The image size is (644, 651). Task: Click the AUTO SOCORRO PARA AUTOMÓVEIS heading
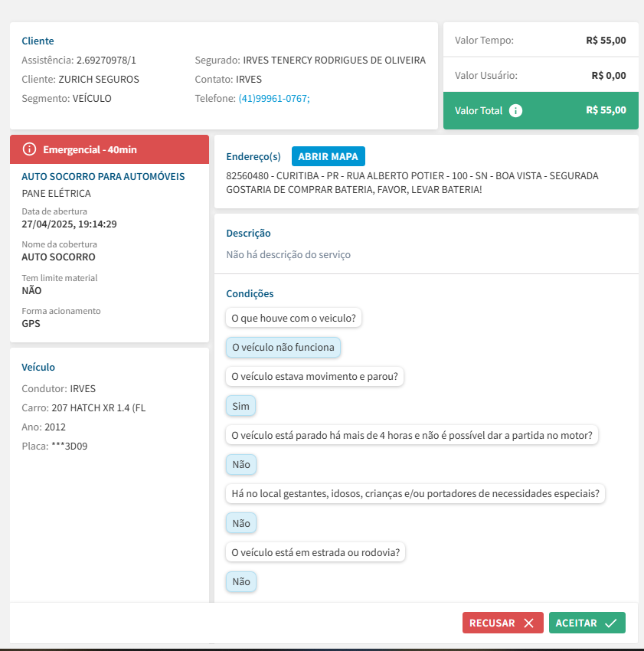[x=103, y=176]
